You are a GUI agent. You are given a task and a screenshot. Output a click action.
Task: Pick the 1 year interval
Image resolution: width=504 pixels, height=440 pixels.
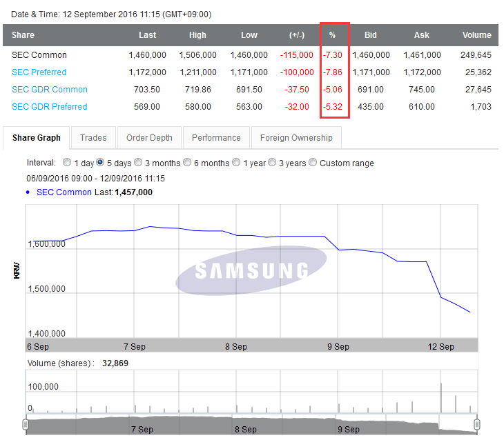point(237,163)
